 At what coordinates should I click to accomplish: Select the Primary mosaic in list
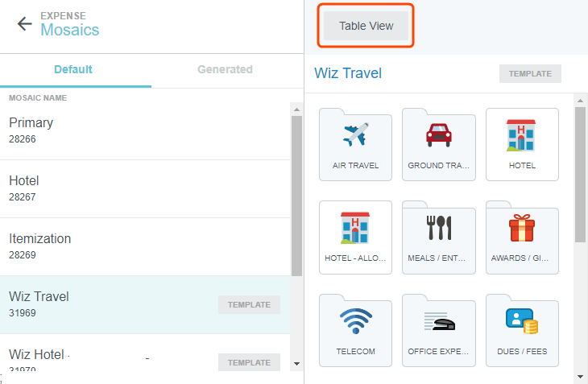tap(145, 130)
